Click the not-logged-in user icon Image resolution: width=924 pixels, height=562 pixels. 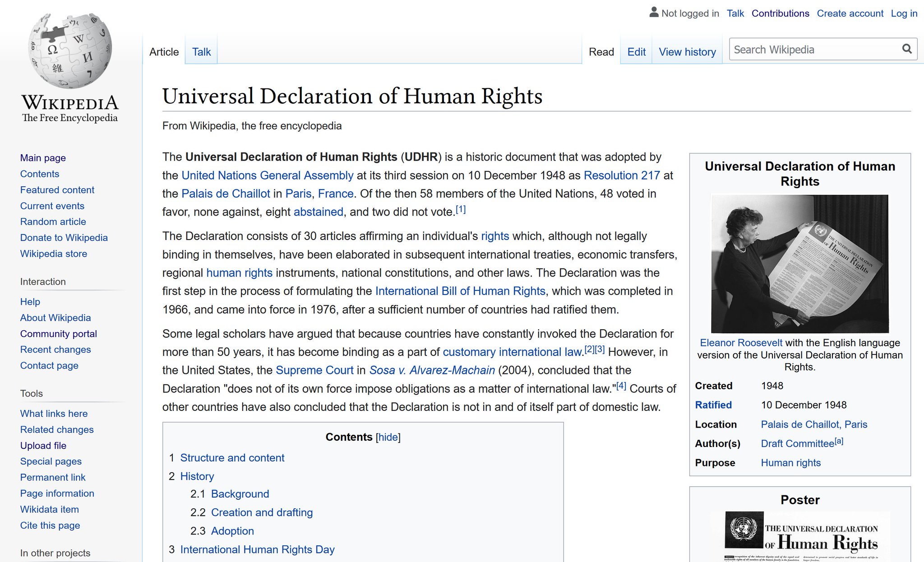tap(654, 13)
